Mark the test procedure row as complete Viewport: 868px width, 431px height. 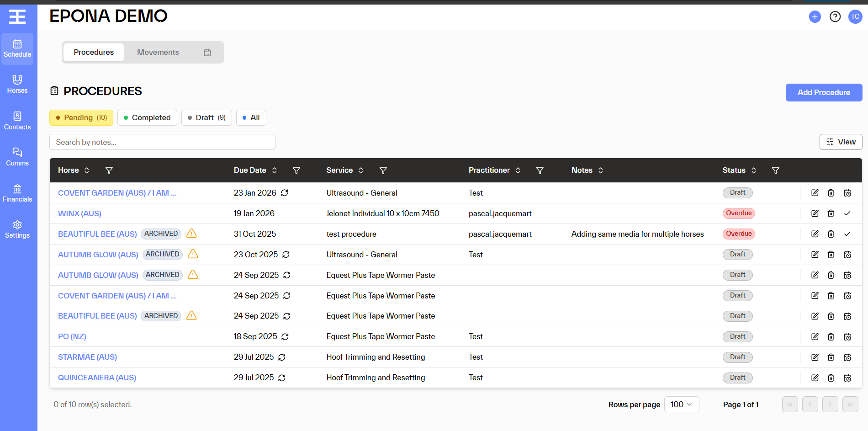click(847, 234)
